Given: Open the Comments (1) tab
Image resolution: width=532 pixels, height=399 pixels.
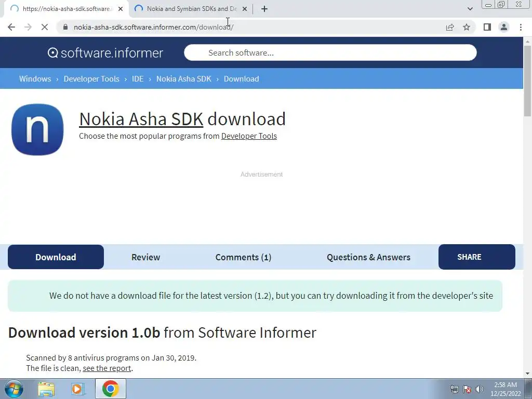Looking at the screenshot, I should coord(243,257).
